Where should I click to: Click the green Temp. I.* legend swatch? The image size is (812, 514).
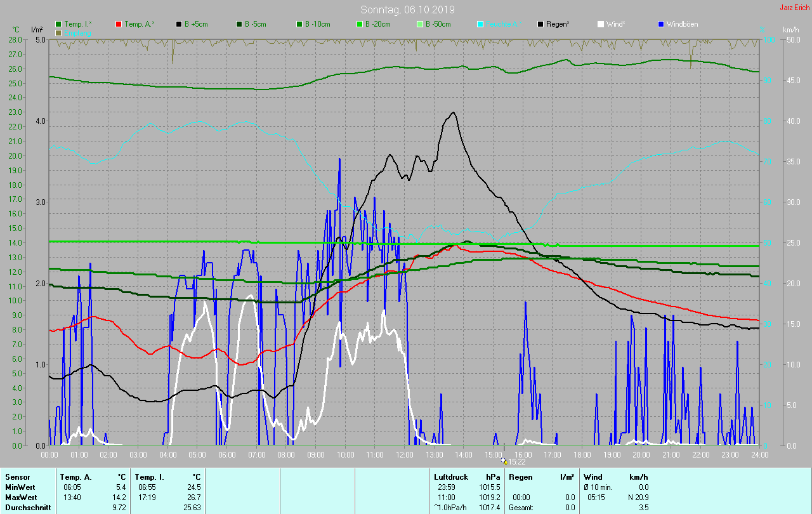click(59, 24)
